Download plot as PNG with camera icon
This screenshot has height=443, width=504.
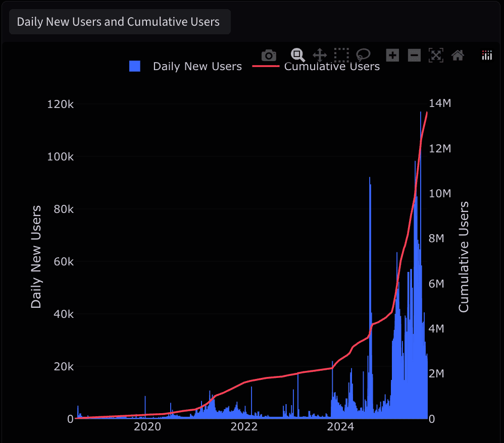(269, 55)
